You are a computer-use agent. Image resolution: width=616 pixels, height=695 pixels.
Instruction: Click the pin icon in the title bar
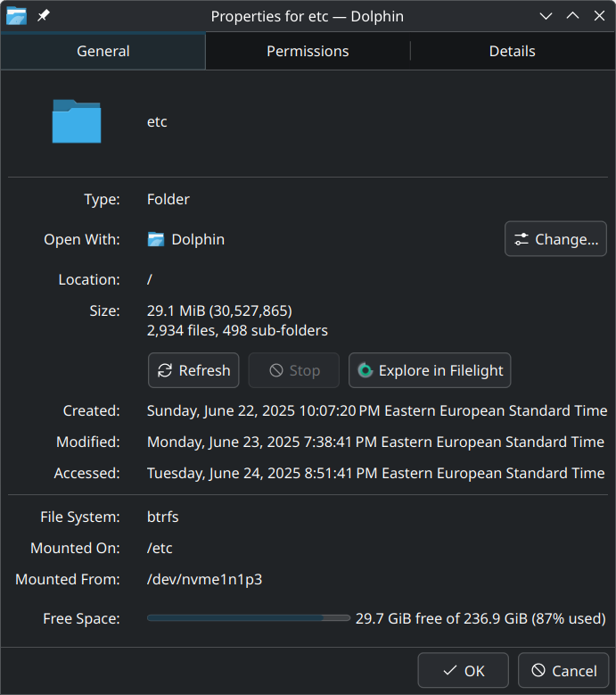[x=43, y=16]
